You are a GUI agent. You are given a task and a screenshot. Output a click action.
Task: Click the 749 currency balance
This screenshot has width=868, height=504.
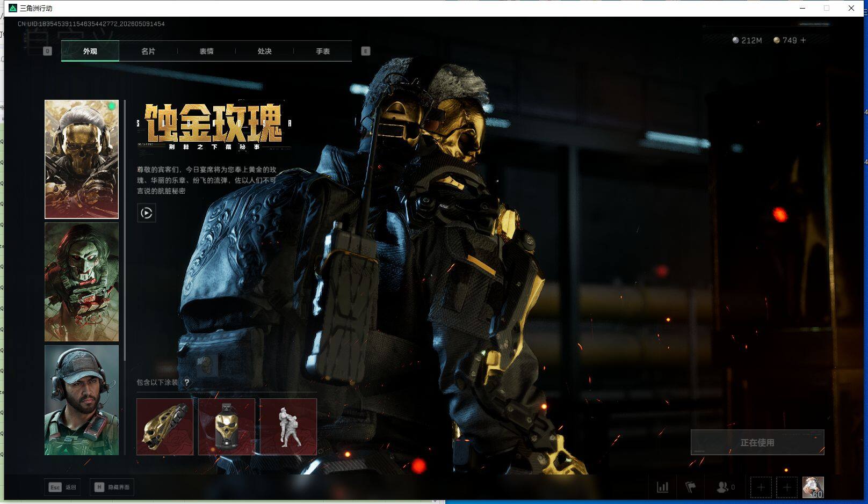point(785,40)
